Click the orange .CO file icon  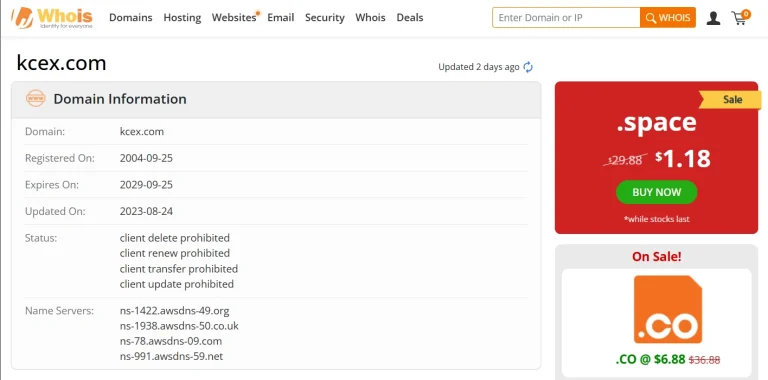coord(668,309)
